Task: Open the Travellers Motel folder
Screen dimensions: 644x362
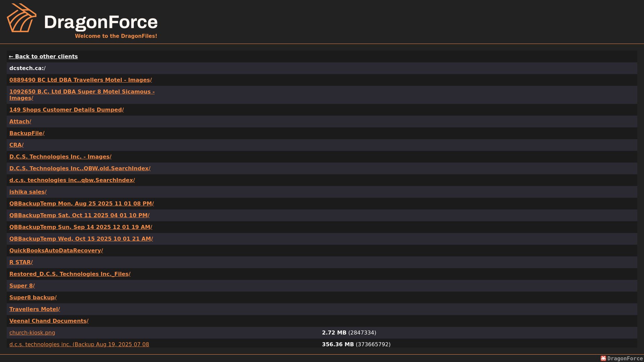Action: click(35, 309)
